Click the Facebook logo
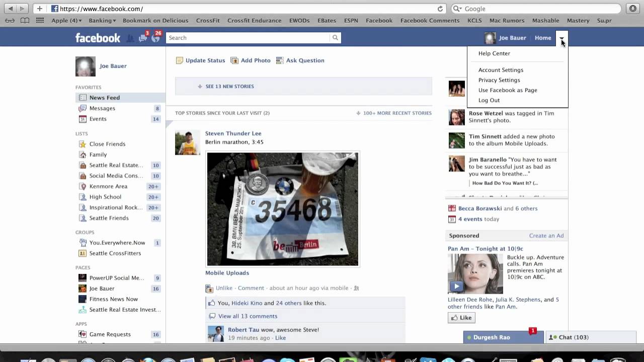The image size is (644, 362). point(98,38)
